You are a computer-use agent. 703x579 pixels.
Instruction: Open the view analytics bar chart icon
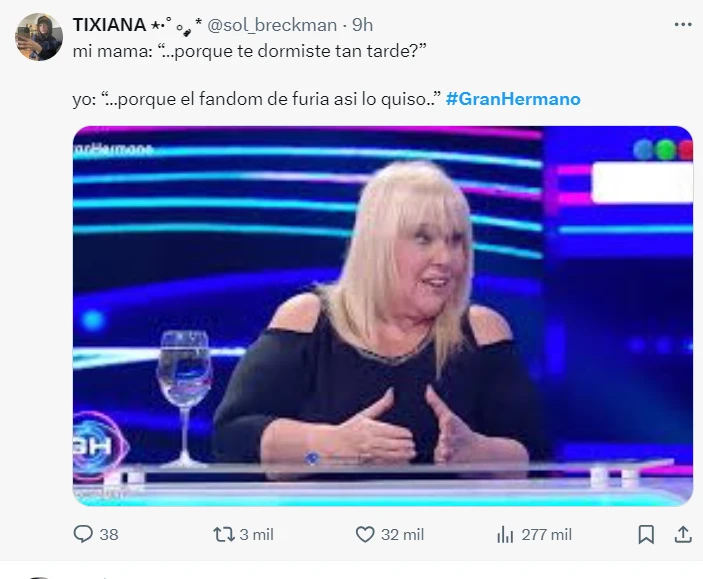pyautogui.click(x=505, y=535)
